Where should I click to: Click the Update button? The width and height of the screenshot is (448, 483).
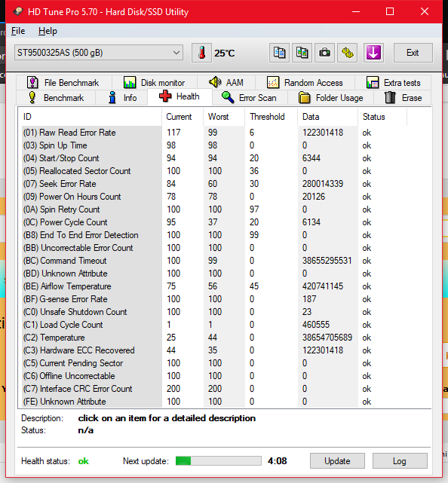(337, 461)
